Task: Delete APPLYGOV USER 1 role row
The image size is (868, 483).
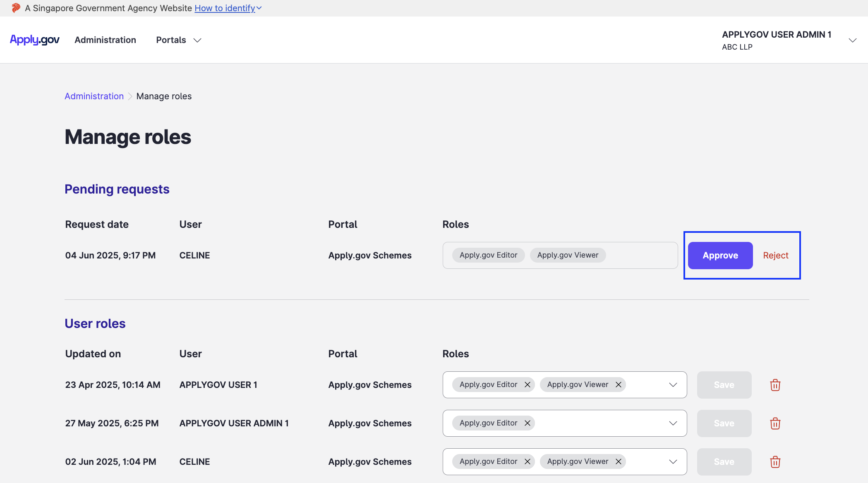Action: point(775,385)
